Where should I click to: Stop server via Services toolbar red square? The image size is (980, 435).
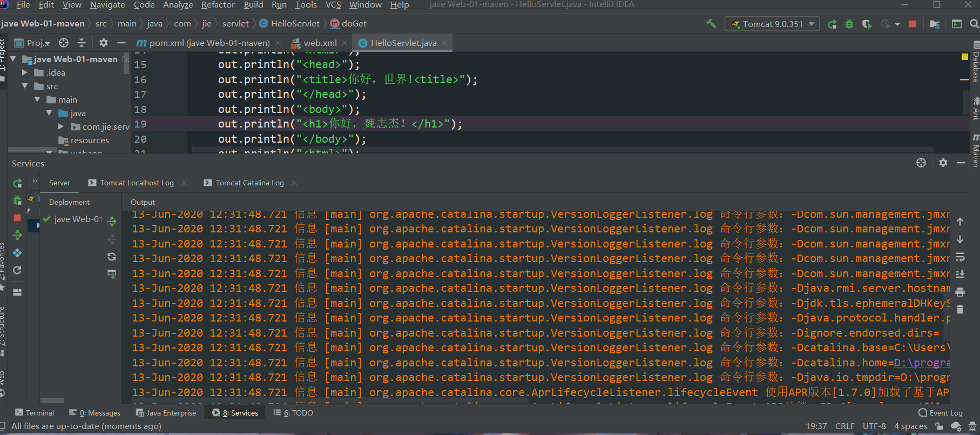pyautogui.click(x=17, y=217)
